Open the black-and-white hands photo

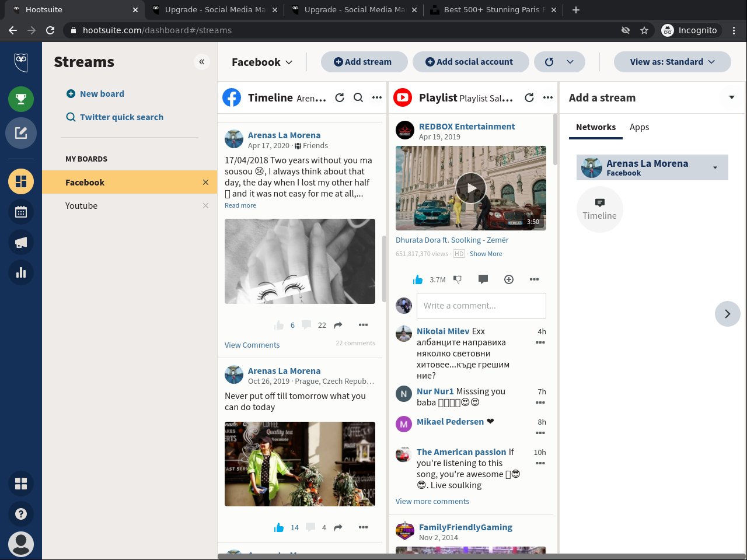(300, 261)
